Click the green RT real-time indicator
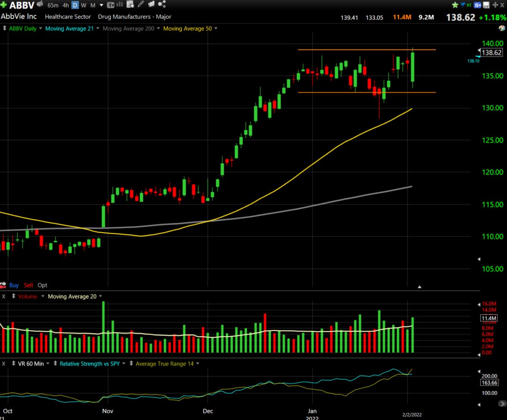 point(469,5)
